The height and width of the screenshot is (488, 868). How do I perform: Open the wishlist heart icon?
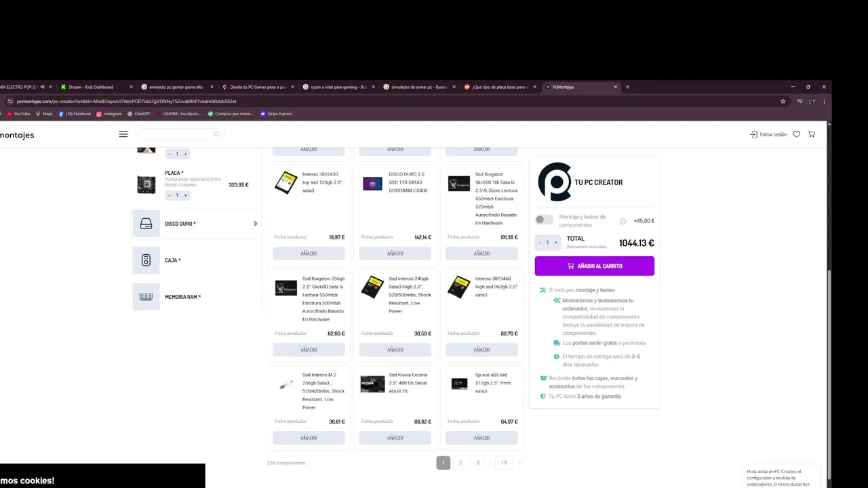[x=797, y=134]
